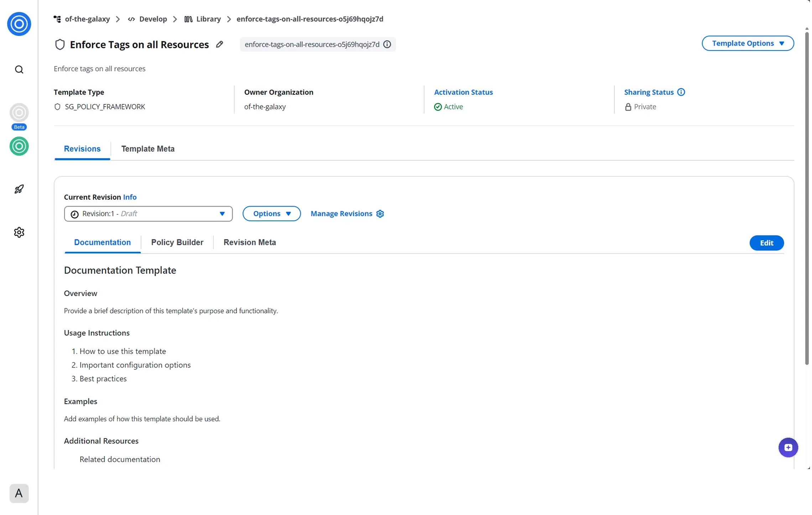
Task: Click the user avatar A at bottom left
Action: 19,493
